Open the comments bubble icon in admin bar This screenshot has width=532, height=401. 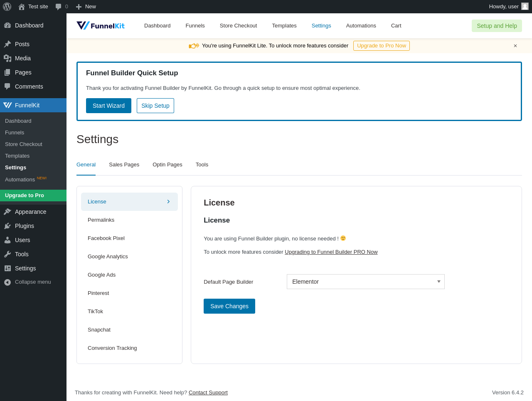click(x=59, y=7)
